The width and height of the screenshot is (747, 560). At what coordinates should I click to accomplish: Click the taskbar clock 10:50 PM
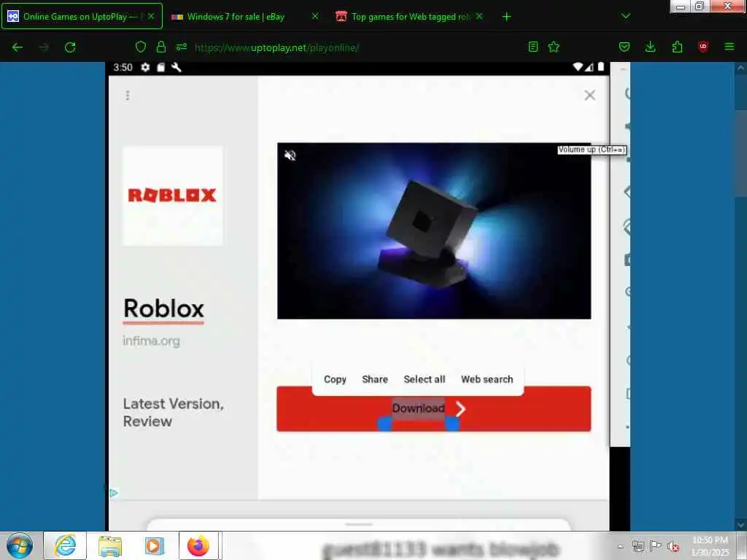[x=710, y=546]
